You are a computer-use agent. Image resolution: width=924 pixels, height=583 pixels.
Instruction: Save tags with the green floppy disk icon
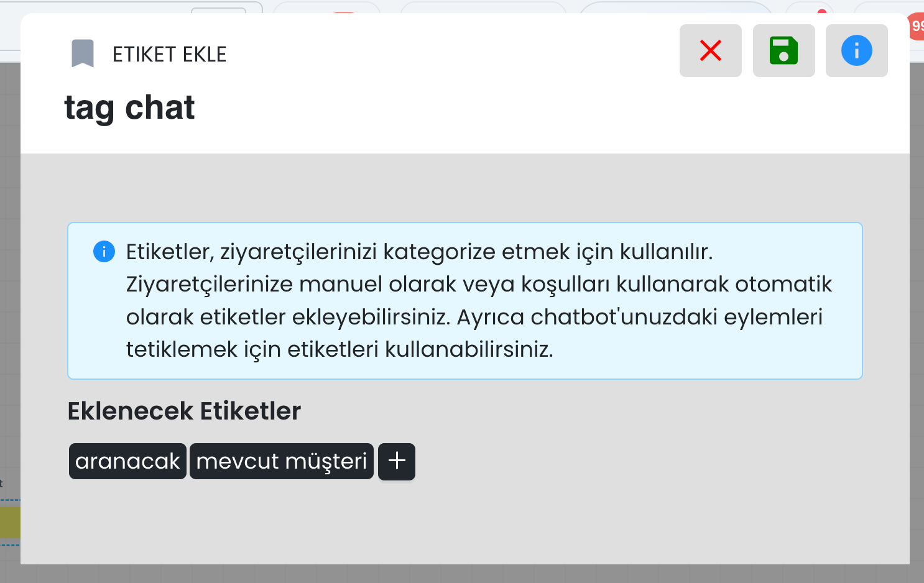[783, 51]
